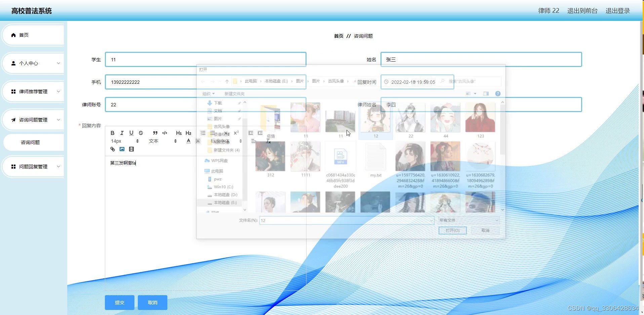Image resolution: width=644 pixels, height=315 pixels.
Task: Click the blue 取消 button below editor
Action: (153, 303)
